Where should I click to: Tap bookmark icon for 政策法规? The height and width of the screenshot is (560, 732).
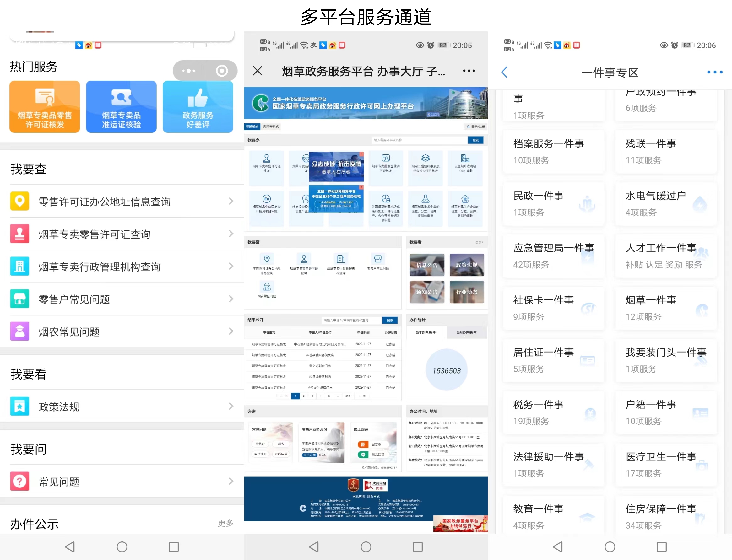pyautogui.click(x=20, y=406)
